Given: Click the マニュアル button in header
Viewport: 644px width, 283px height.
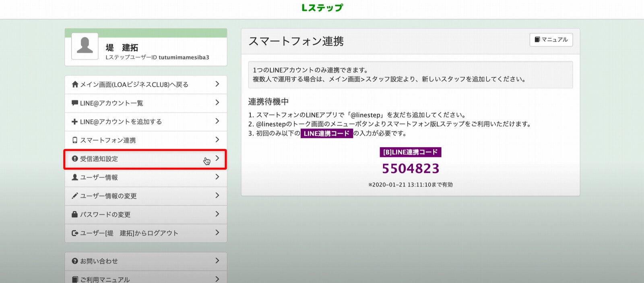Looking at the screenshot, I should [551, 40].
